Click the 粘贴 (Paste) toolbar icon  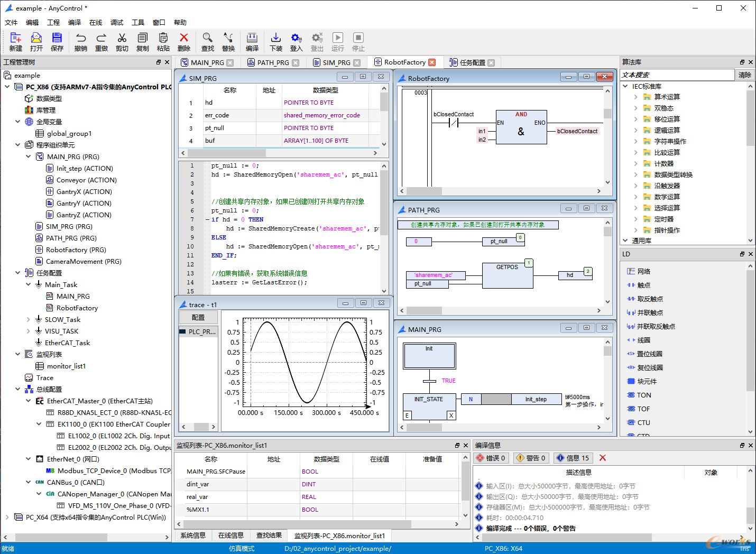tap(163, 38)
